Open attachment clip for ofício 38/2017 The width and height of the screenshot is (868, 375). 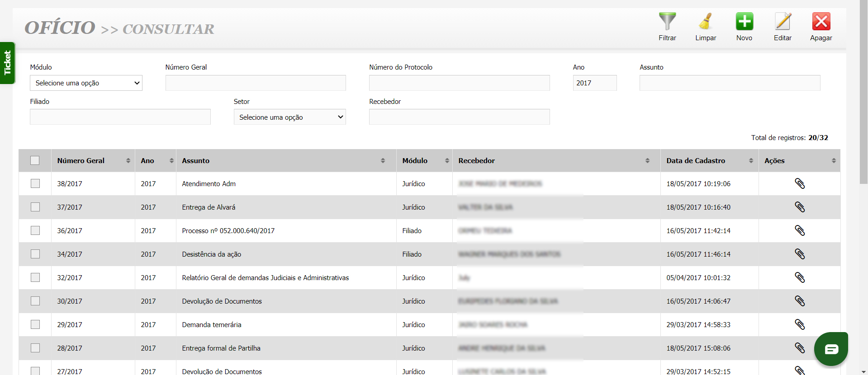coord(800,183)
